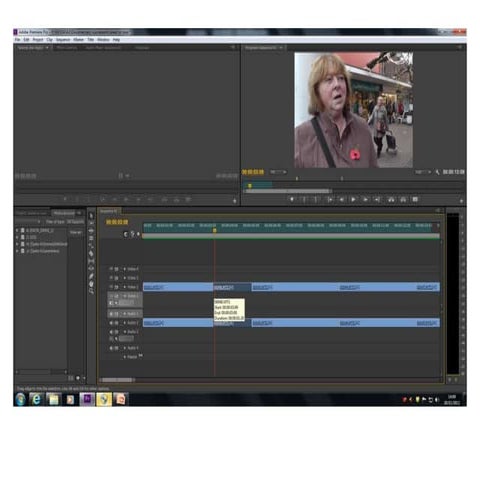Open Program monitor playback resolution dropdown
This screenshot has height=480, width=480.
coord(423,172)
